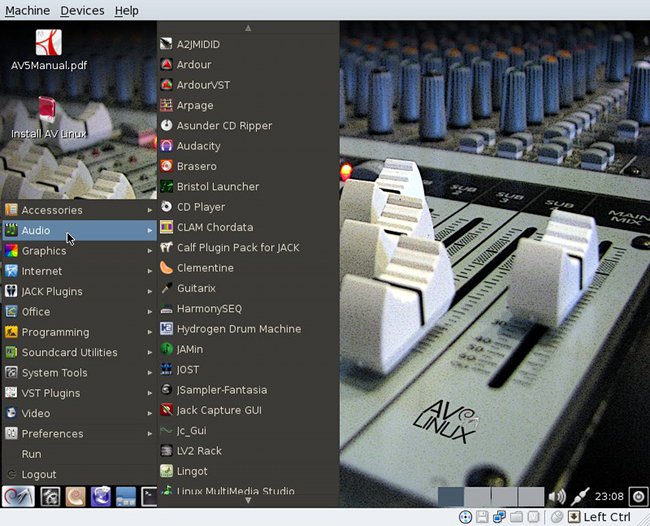This screenshot has height=526, width=650.
Task: Open the terminal launcher in the panel
Action: coord(149,496)
